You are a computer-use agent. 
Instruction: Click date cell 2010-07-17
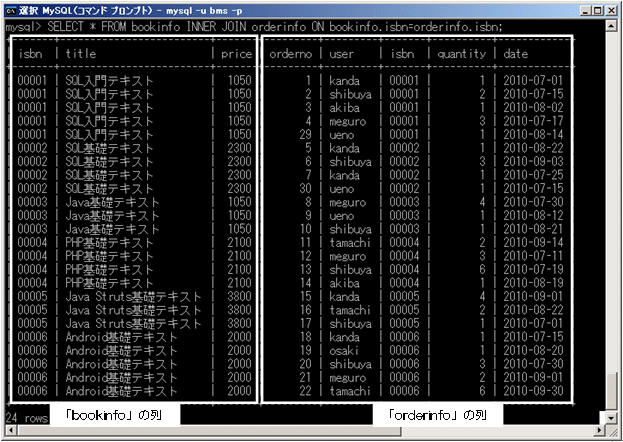tap(533, 121)
